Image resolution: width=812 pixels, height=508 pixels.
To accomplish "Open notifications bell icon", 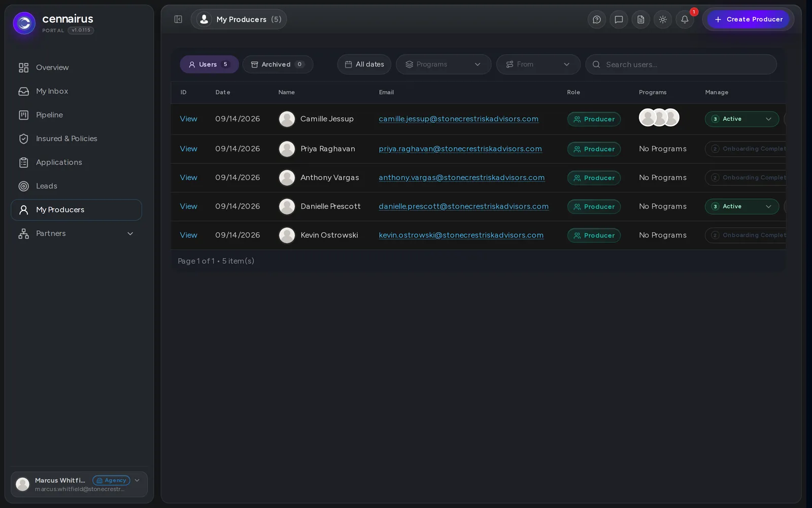I will (x=685, y=19).
